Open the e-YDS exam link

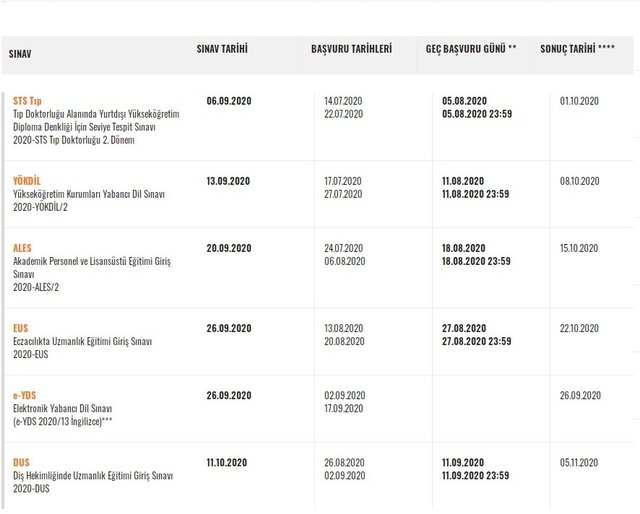pos(26,395)
